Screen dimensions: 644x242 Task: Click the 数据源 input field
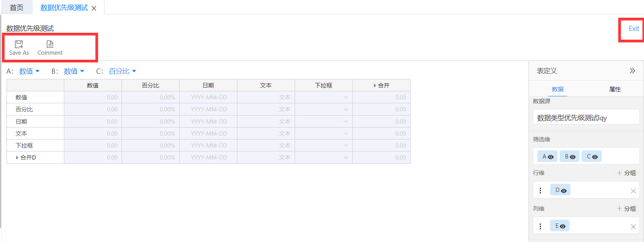pos(586,118)
